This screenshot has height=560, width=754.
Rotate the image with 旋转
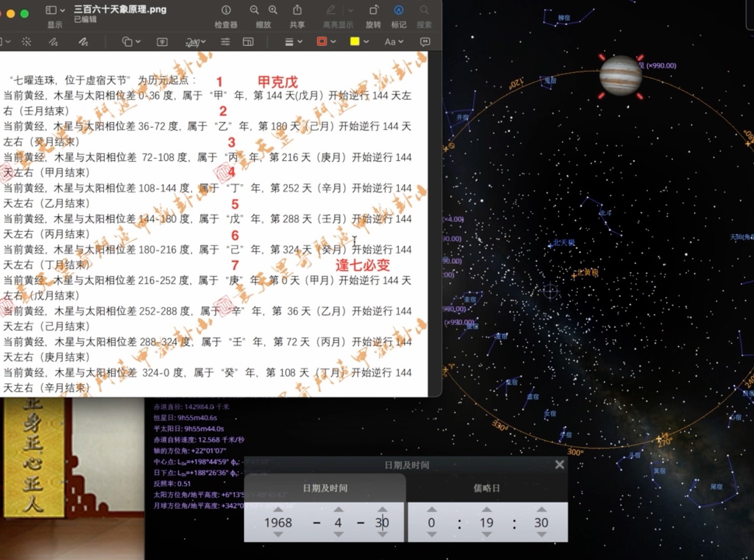click(373, 10)
